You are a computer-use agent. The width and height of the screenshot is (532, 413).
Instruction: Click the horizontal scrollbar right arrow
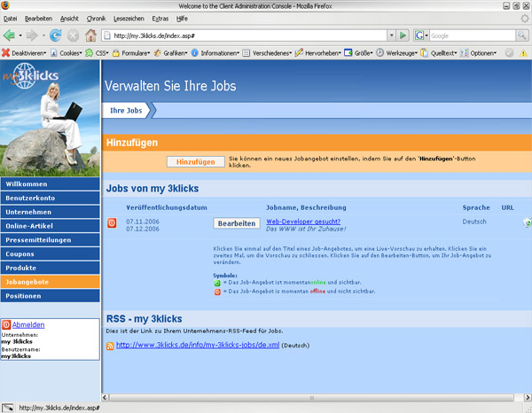click(x=528, y=397)
